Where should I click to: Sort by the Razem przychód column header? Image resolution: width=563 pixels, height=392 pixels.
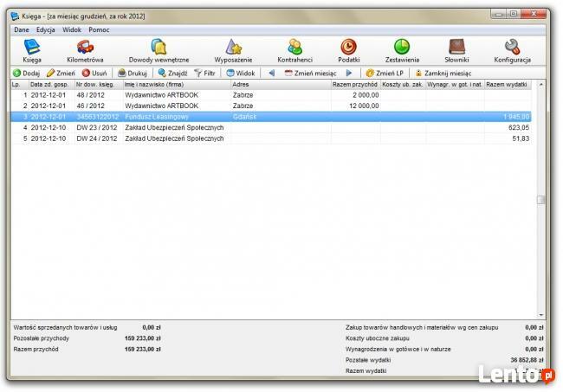[355, 85]
